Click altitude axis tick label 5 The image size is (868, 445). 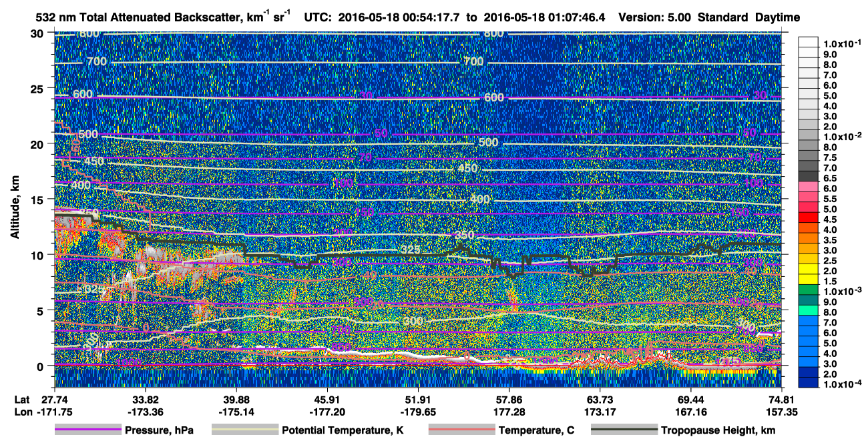(39, 310)
